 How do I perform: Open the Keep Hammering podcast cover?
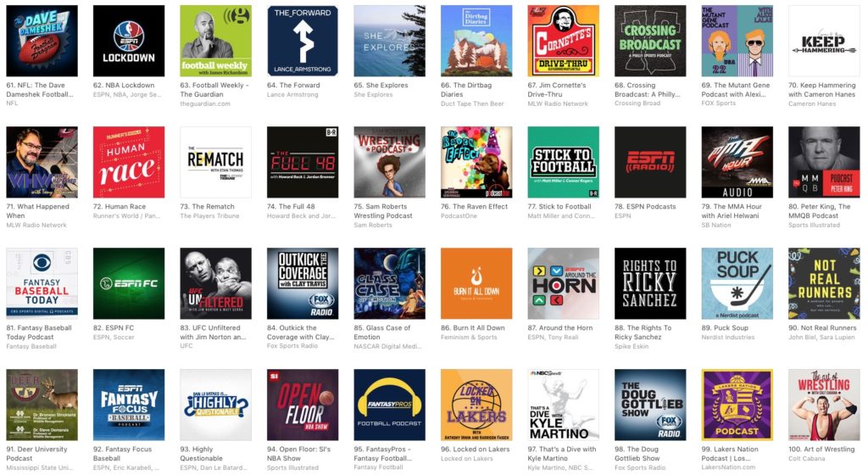pos(823,41)
